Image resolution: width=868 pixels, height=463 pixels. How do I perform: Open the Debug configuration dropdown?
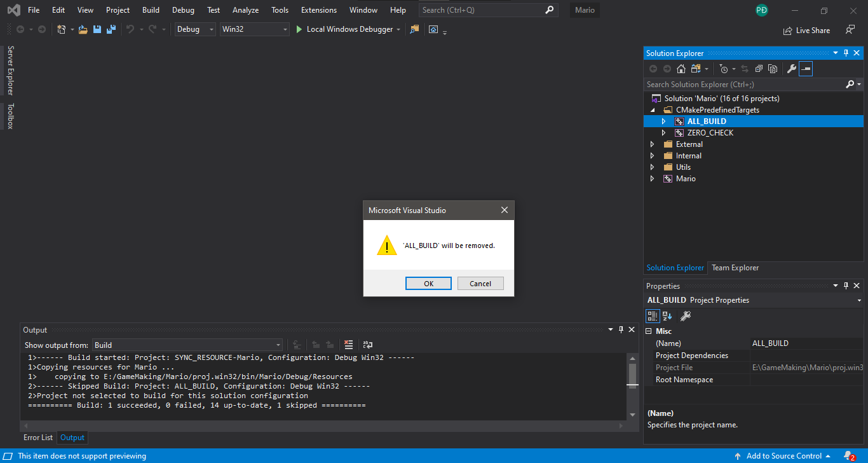[x=195, y=29]
